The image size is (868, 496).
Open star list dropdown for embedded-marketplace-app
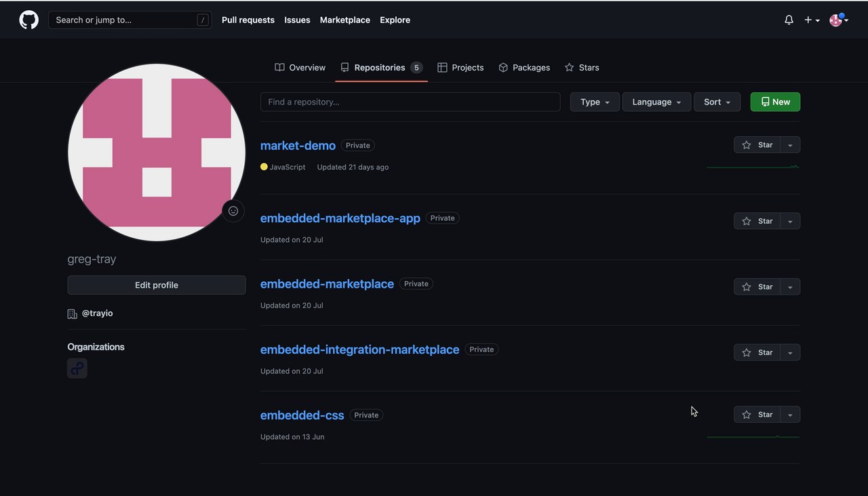coord(790,221)
